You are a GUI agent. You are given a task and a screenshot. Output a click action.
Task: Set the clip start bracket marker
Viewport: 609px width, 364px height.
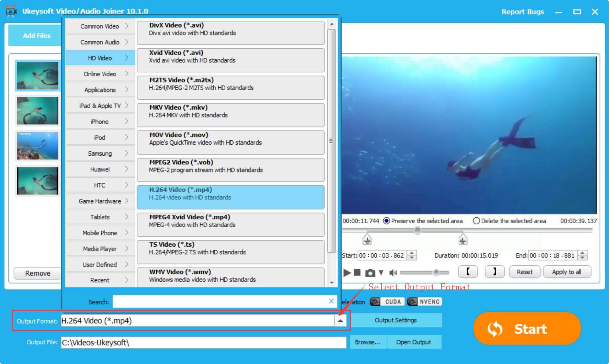[468, 272]
